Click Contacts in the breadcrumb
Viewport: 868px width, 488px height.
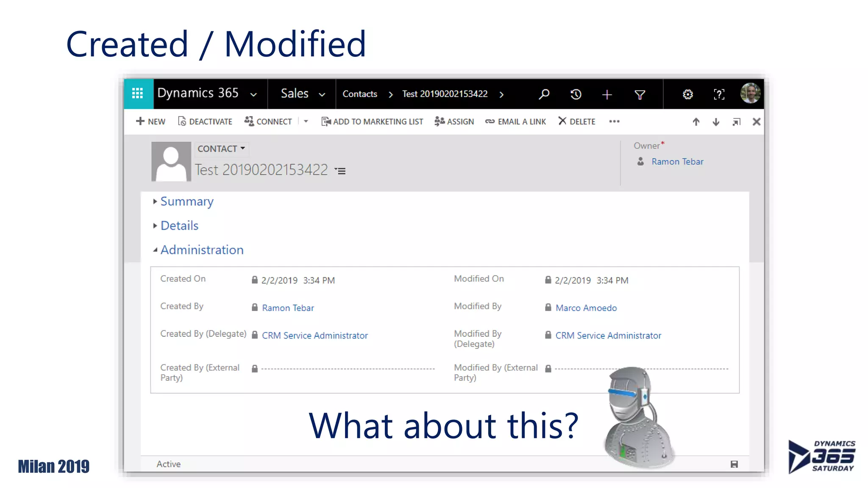click(359, 94)
